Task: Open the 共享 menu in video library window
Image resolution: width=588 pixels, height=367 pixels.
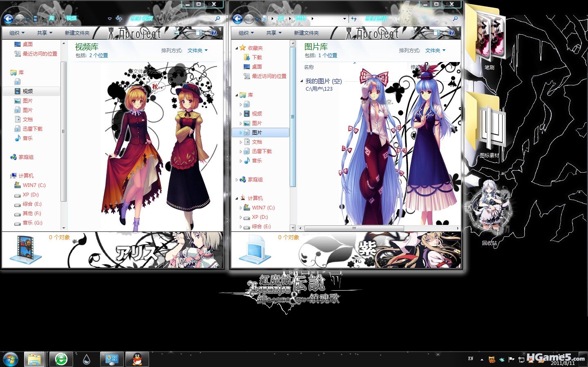Action: click(x=45, y=33)
